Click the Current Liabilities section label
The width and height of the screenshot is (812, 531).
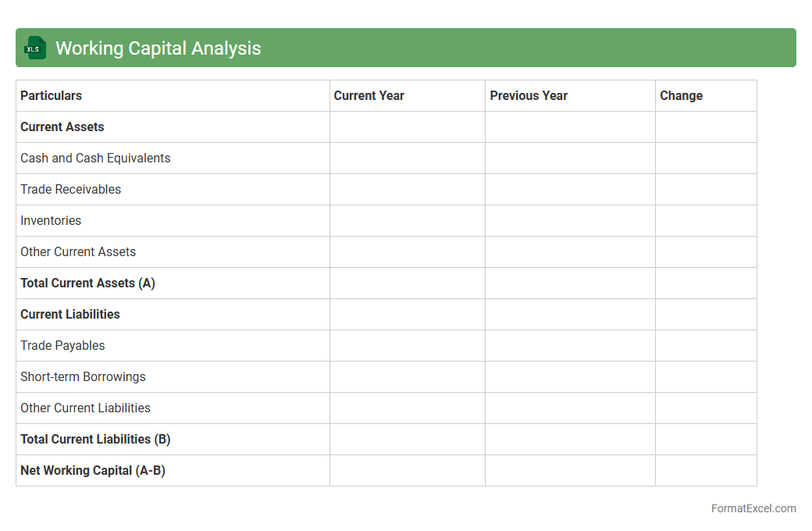click(70, 315)
